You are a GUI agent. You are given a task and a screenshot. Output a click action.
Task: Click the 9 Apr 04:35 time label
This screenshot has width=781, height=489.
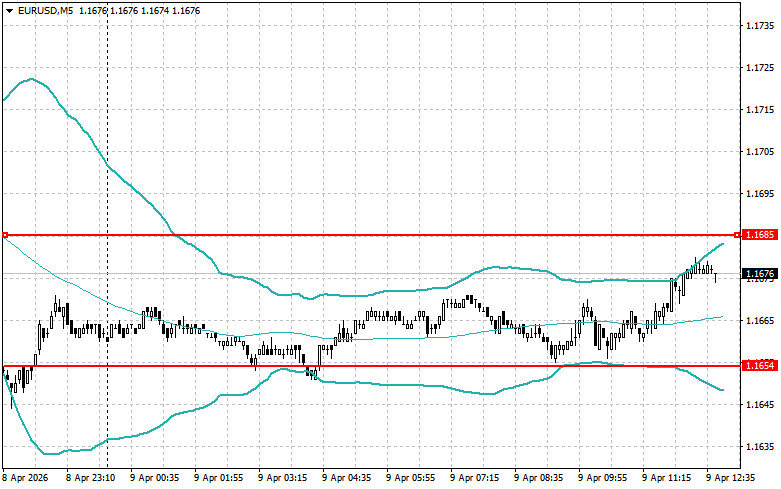pyautogui.click(x=347, y=478)
